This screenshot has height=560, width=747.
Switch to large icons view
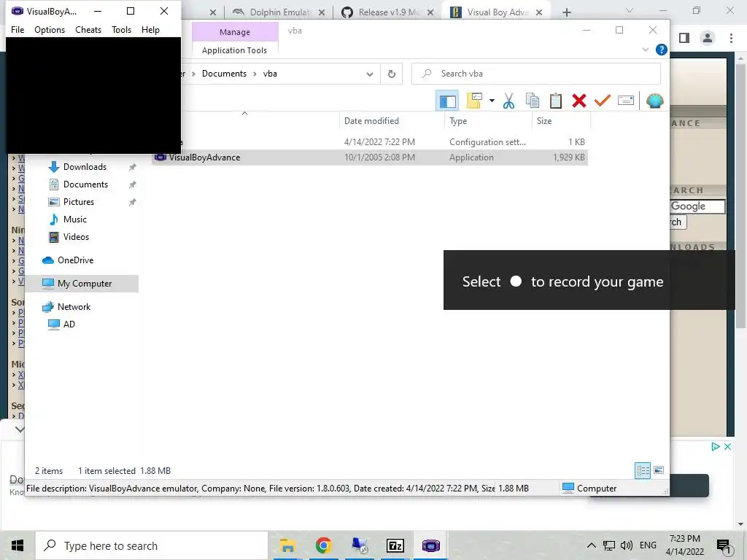coord(659,470)
